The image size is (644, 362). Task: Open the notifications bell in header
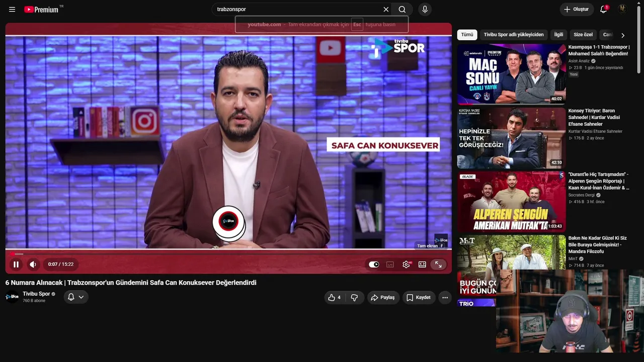point(603,10)
